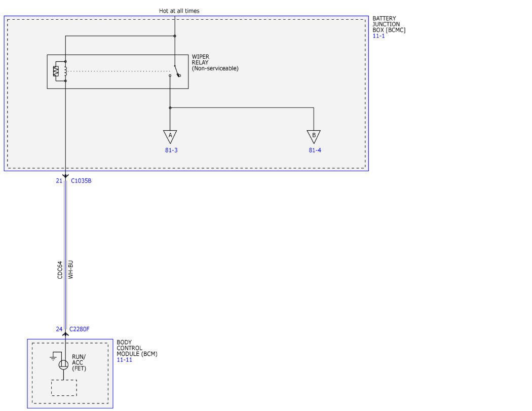Screen dimensions: 532x411
Task: Click the dashed box inside the BCM
Action: [x=64, y=388]
